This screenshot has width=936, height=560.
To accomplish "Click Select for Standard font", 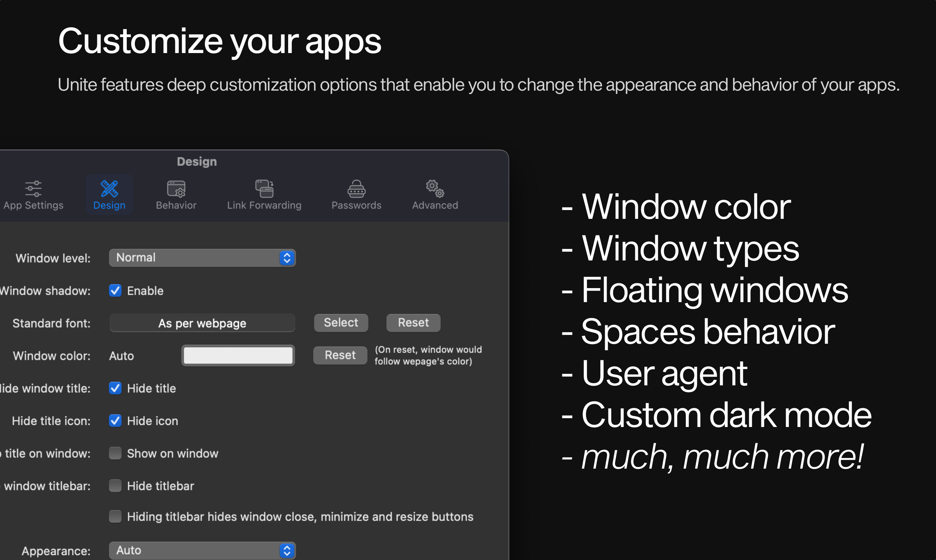I will [x=341, y=323].
